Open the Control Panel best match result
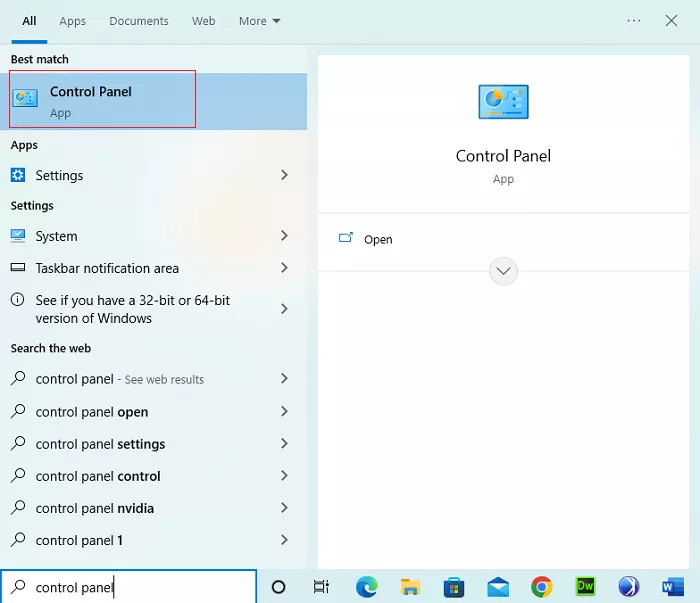Screen dimensions: 700x603 pyautogui.click(x=153, y=101)
